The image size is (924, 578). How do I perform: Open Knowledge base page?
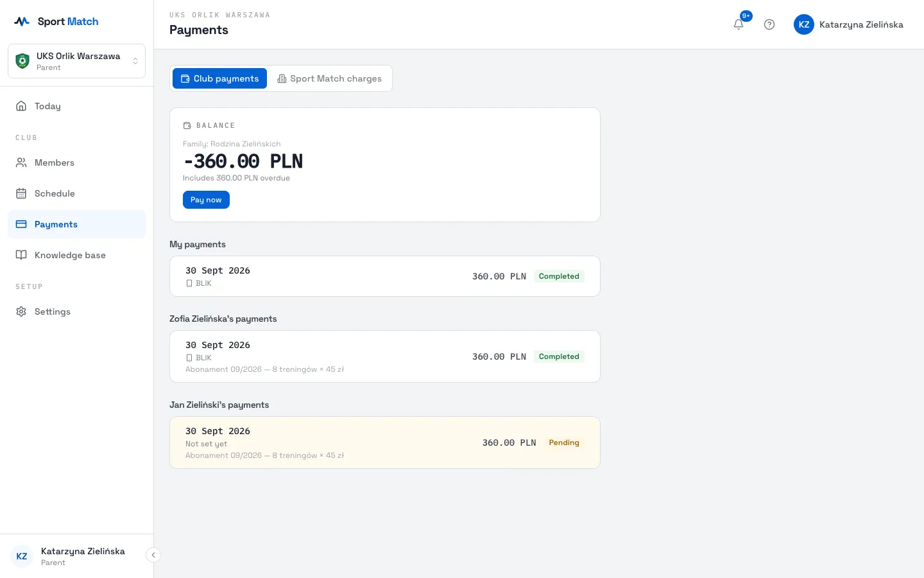tap(77, 255)
